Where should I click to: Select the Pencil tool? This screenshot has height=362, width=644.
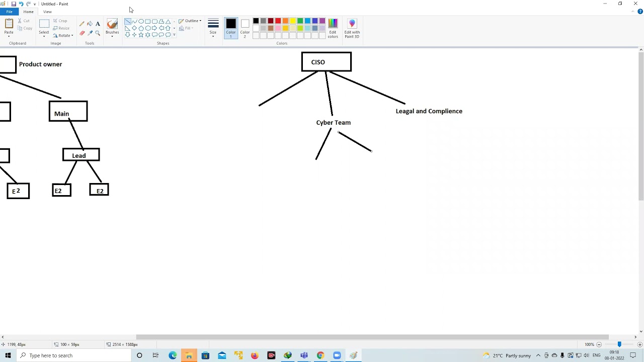coord(82,24)
